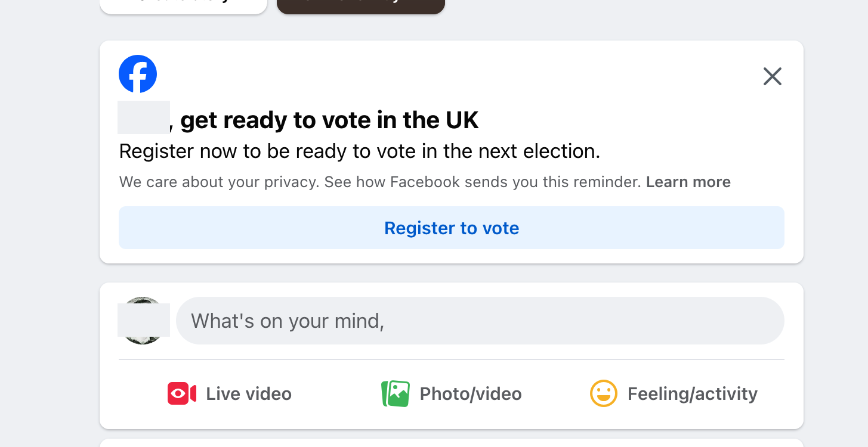The image size is (868, 447).
Task: Dismiss the UK vote reminder card
Action: click(772, 76)
